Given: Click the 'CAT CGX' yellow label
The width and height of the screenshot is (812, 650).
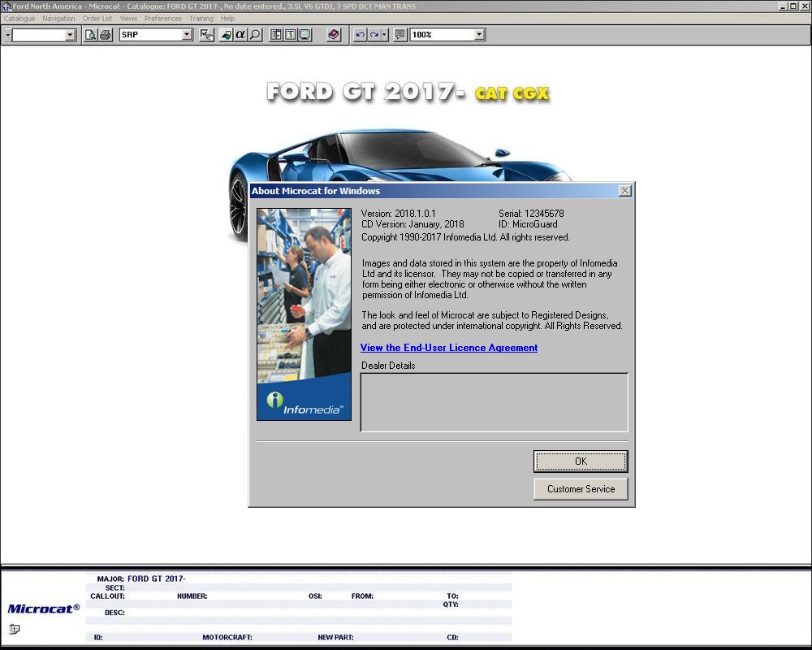Looking at the screenshot, I should (x=512, y=93).
